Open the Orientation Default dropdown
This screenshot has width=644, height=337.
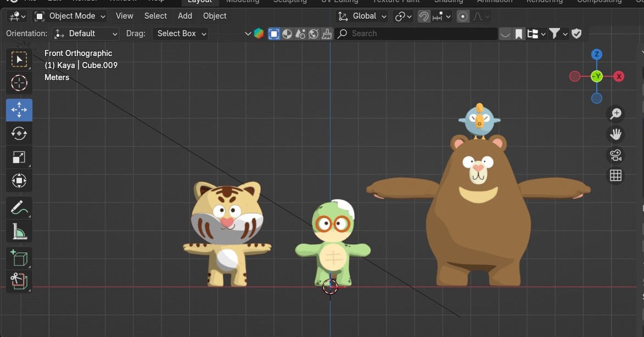(x=86, y=33)
